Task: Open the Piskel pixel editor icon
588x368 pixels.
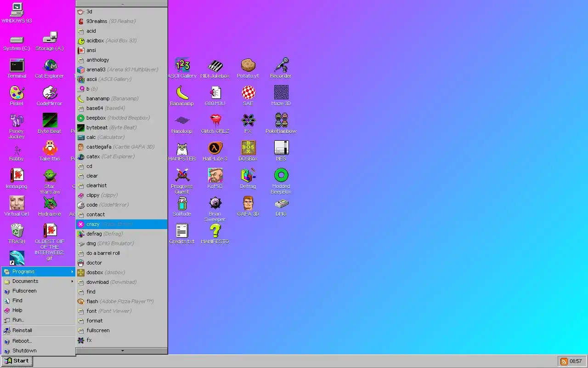Action: tap(17, 96)
